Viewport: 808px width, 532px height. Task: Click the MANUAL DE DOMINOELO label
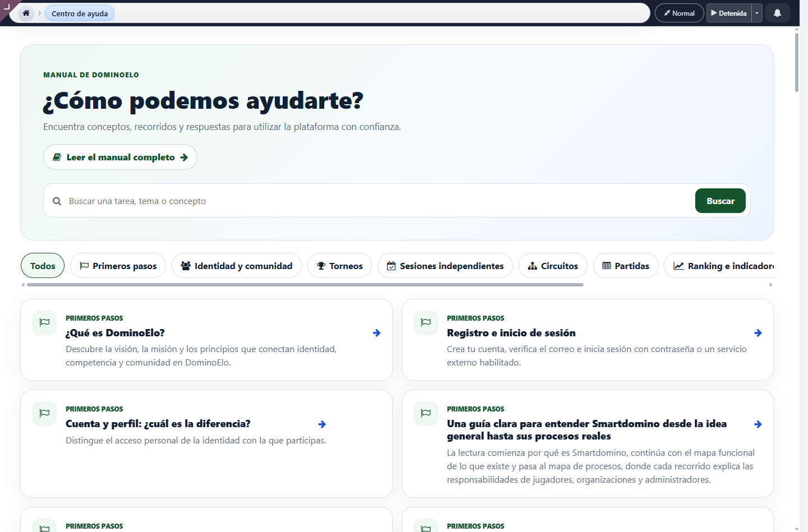(x=91, y=75)
